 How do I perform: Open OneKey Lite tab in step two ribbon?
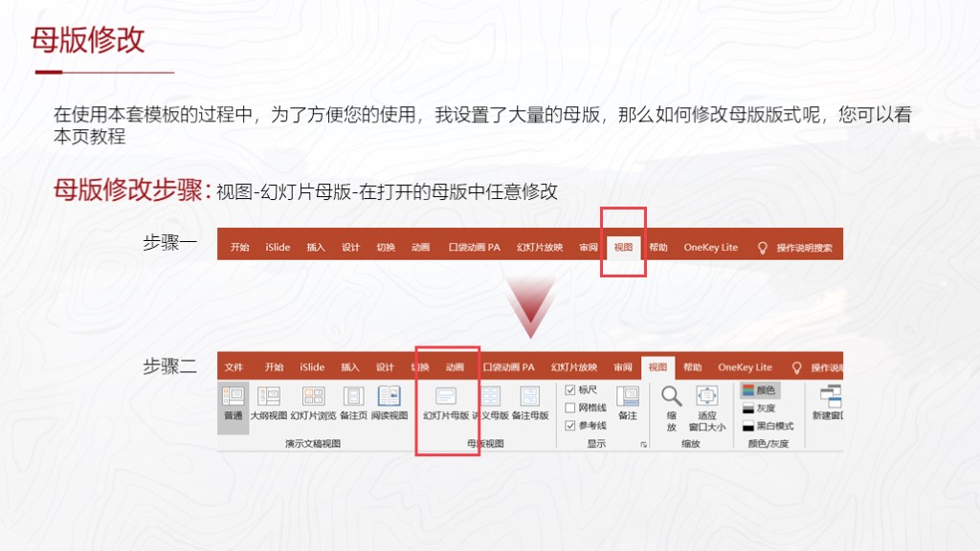[x=745, y=367]
